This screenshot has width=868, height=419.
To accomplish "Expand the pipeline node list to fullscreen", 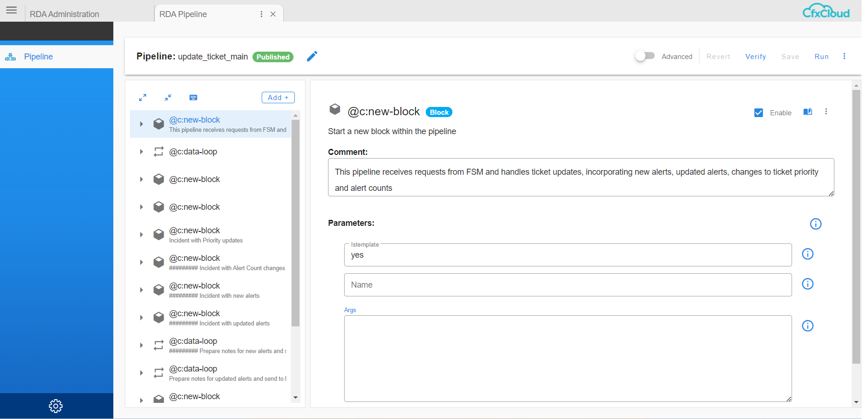I will pos(143,97).
